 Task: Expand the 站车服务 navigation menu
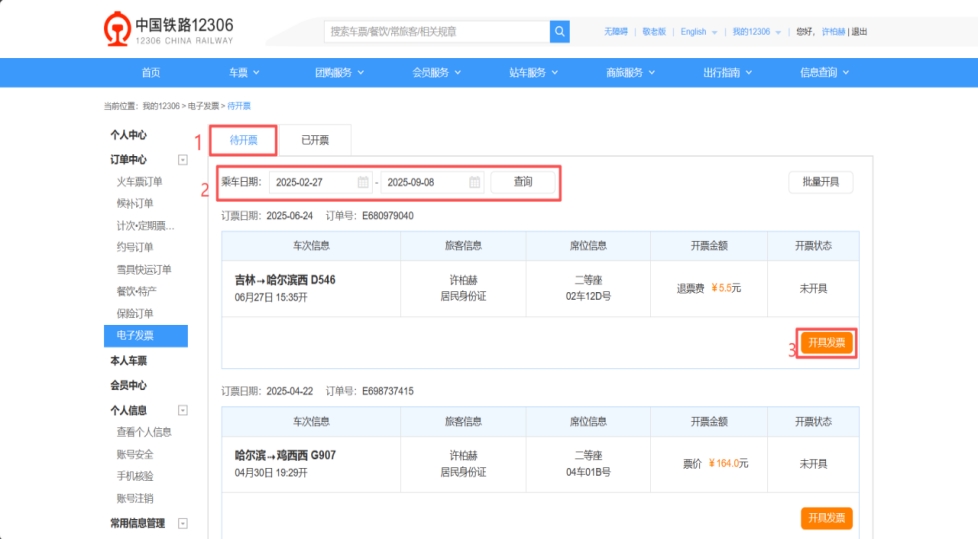point(533,72)
